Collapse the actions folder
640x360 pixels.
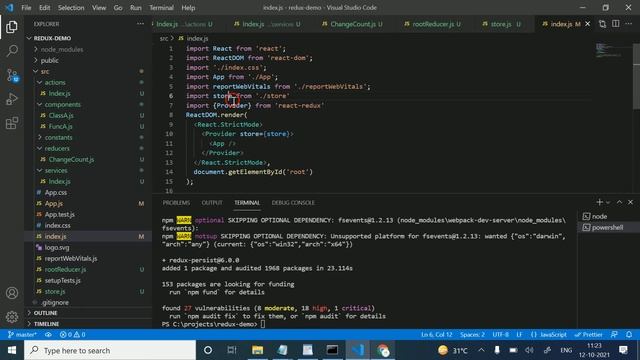(x=88, y=82)
